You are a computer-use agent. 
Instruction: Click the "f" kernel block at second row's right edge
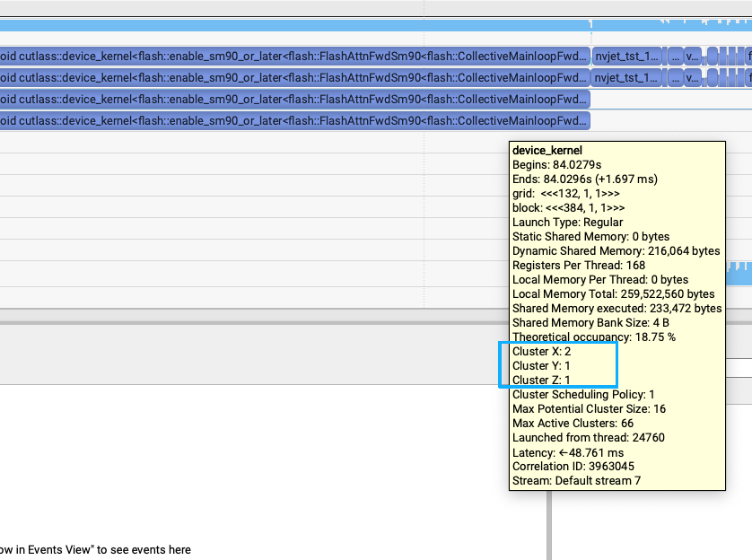[x=748, y=77]
